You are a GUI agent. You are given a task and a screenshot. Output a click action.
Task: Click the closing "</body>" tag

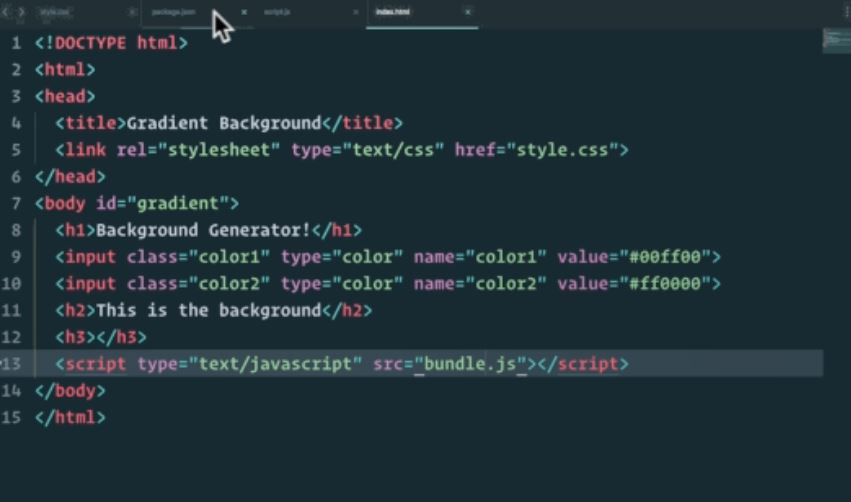(x=70, y=391)
